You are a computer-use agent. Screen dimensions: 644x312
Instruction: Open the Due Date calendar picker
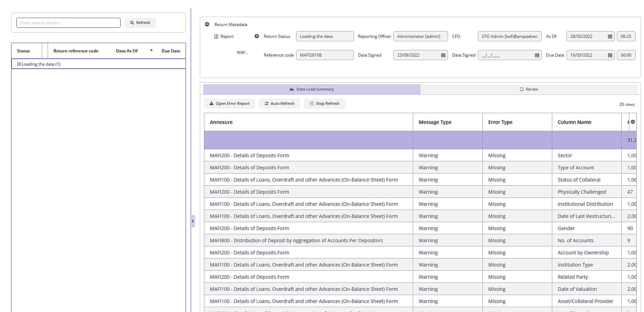(610, 55)
